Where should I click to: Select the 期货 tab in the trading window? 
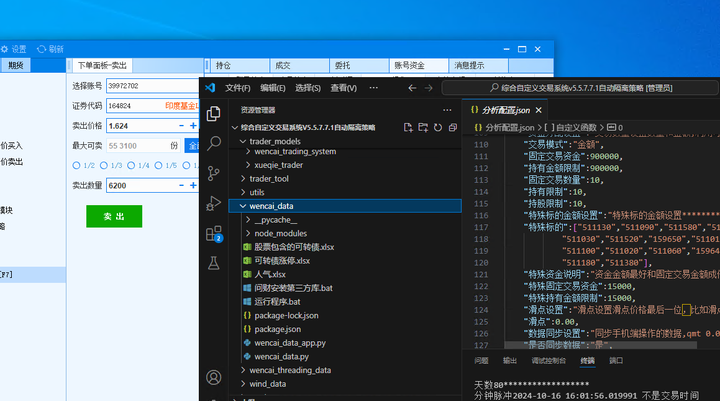pyautogui.click(x=16, y=65)
